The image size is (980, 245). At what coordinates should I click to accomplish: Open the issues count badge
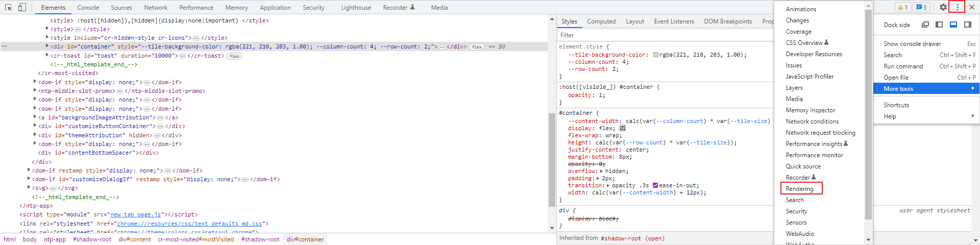922,7
